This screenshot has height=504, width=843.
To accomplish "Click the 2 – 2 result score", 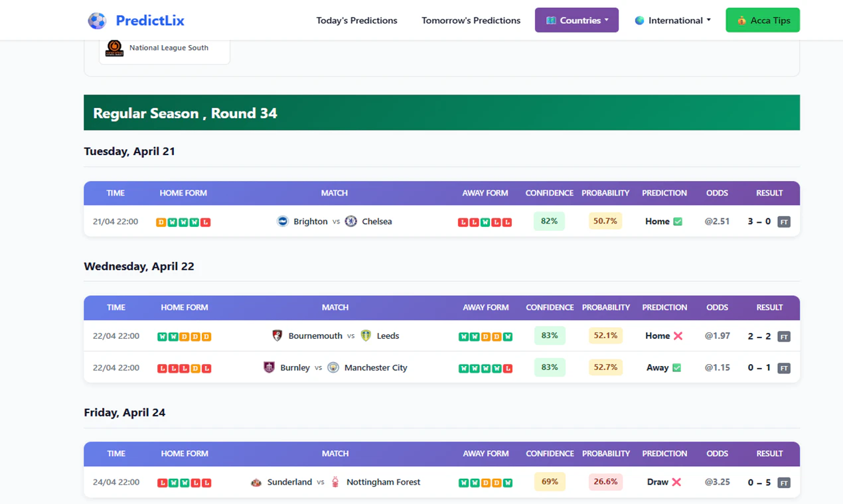I will (759, 336).
